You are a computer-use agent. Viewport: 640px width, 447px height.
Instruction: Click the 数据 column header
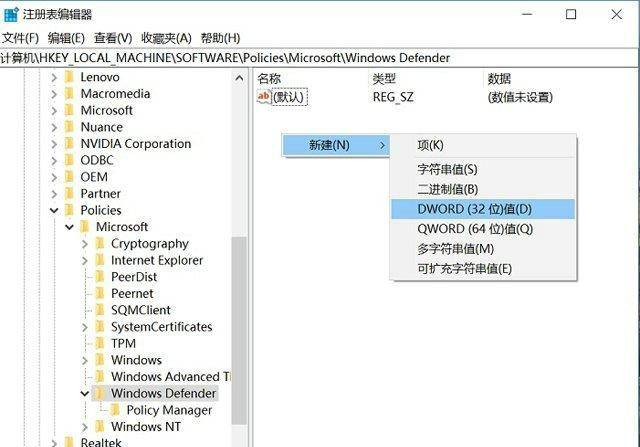(499, 78)
